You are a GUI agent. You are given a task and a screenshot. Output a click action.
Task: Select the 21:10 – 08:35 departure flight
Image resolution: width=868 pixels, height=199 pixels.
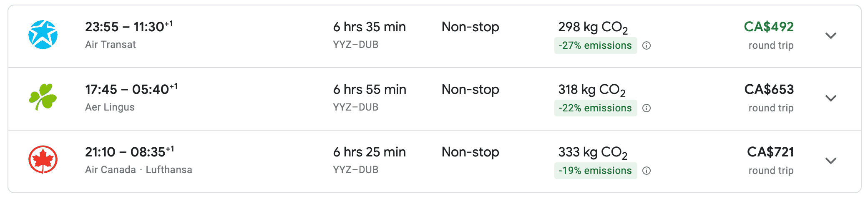click(x=129, y=152)
